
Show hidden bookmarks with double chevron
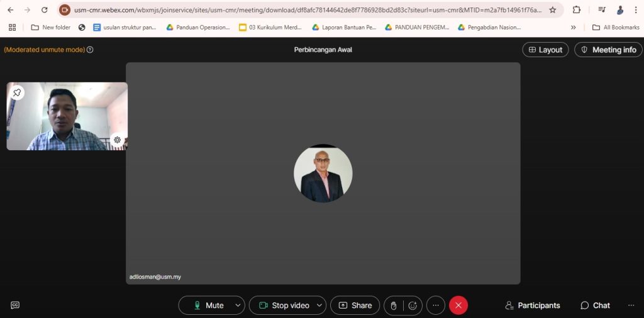(573, 28)
